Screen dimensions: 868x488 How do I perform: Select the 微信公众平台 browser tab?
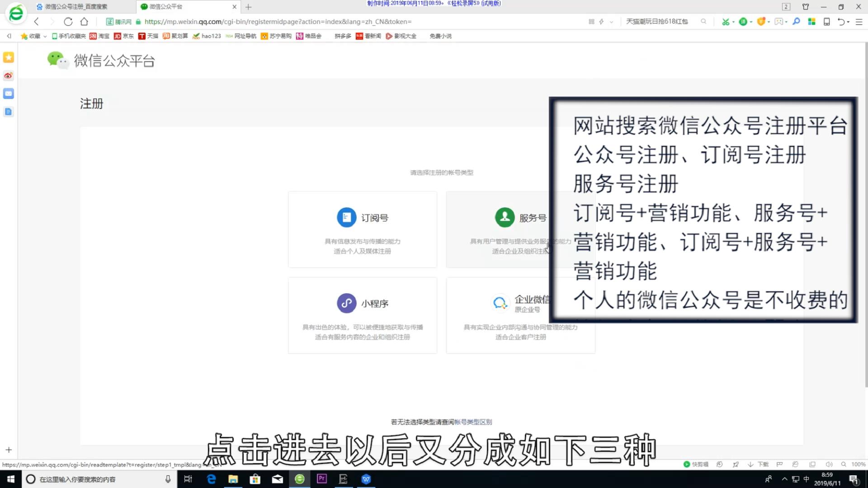(188, 7)
